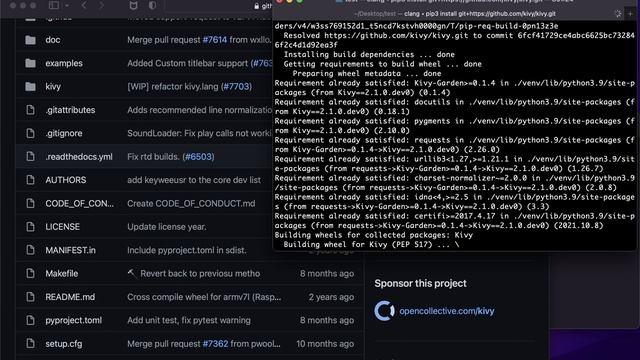Open the README.md file
The width and height of the screenshot is (640, 360).
pyautogui.click(x=70, y=297)
